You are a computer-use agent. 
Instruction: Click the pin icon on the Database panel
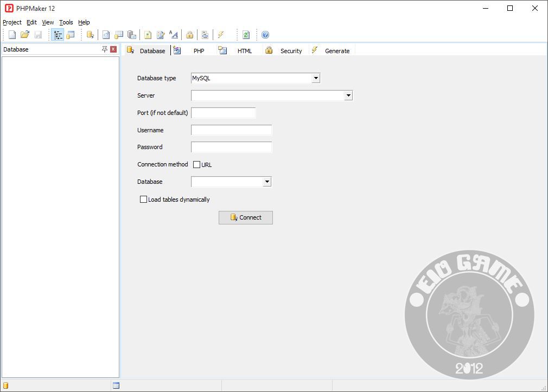tap(104, 49)
